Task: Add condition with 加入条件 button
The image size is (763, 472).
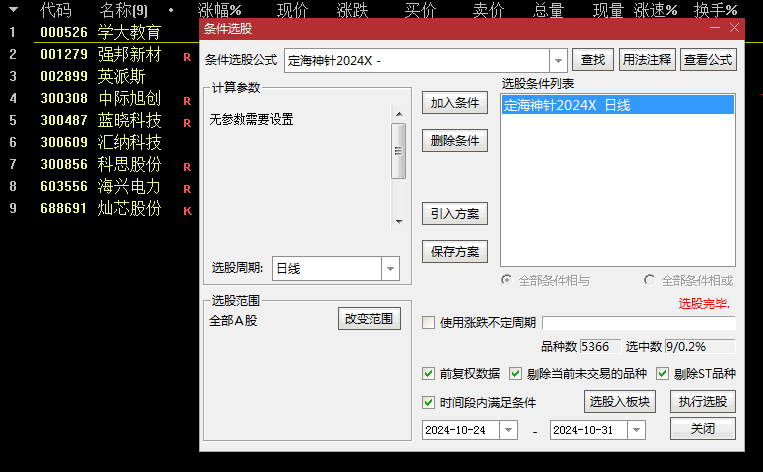Action: tap(454, 103)
